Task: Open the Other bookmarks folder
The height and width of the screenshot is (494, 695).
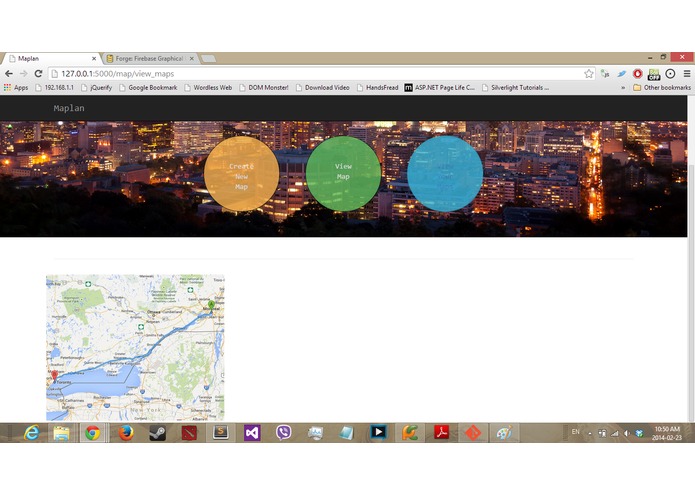Action: tap(662, 88)
